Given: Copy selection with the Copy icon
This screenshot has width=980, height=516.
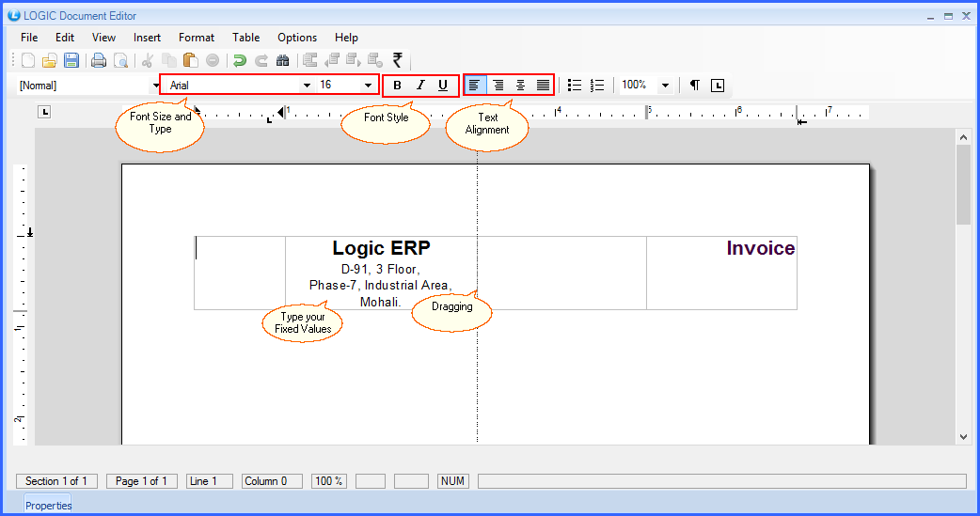Looking at the screenshot, I should point(168,60).
